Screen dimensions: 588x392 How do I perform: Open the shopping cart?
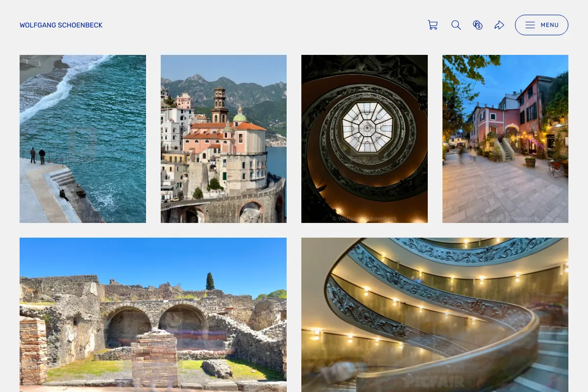tap(433, 25)
